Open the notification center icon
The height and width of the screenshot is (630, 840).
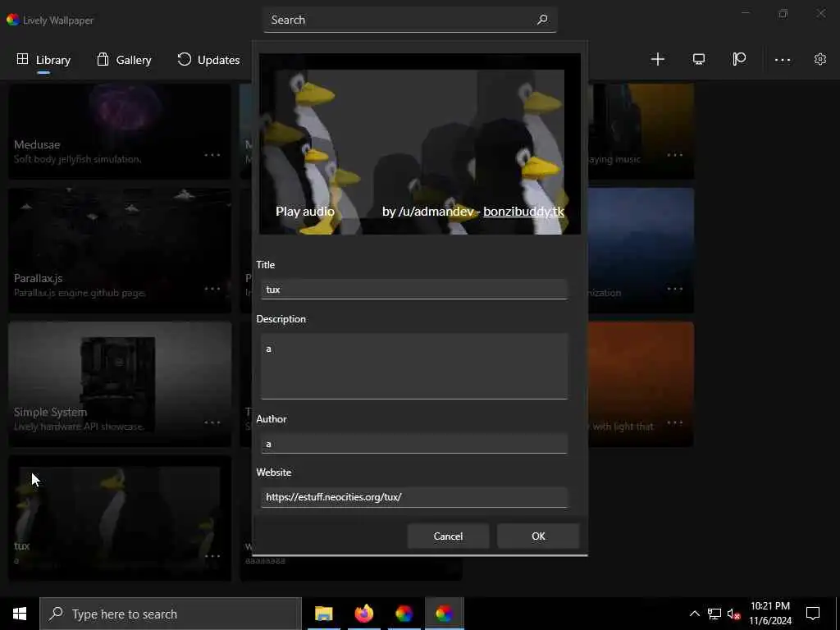(813, 614)
